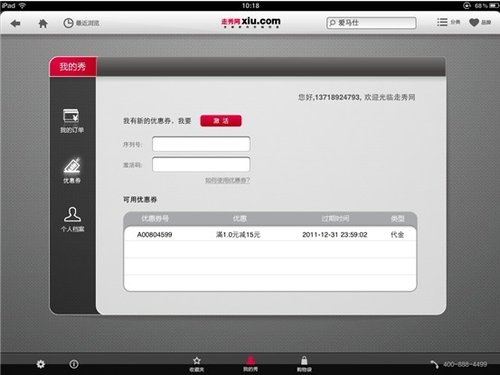Image resolution: width=500 pixels, height=375 pixels.
Task: Open settings gear in bottom bar
Action: pyautogui.click(x=41, y=364)
